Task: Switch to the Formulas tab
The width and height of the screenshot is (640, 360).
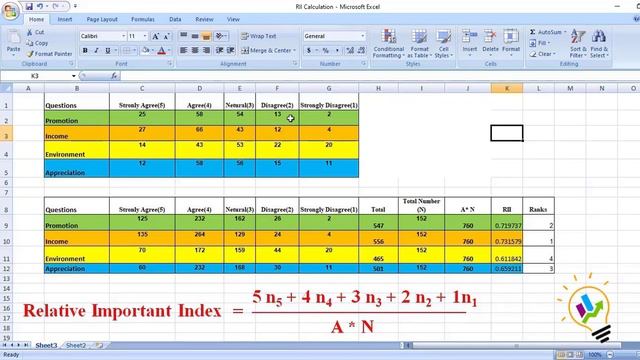Action: point(143,19)
